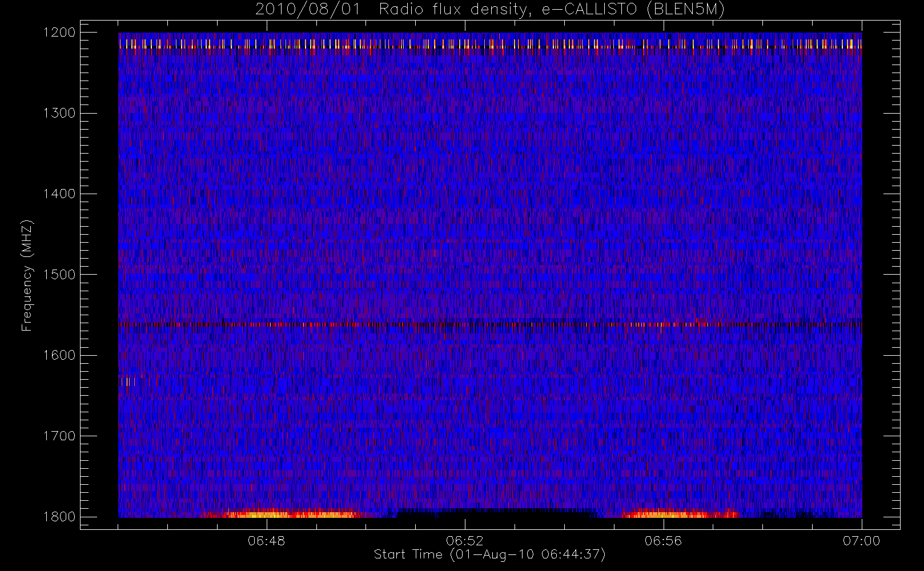The height and width of the screenshot is (571, 924).
Task: Click the yellow burst at 1800 MHz near 06:48
Action: tap(291, 514)
